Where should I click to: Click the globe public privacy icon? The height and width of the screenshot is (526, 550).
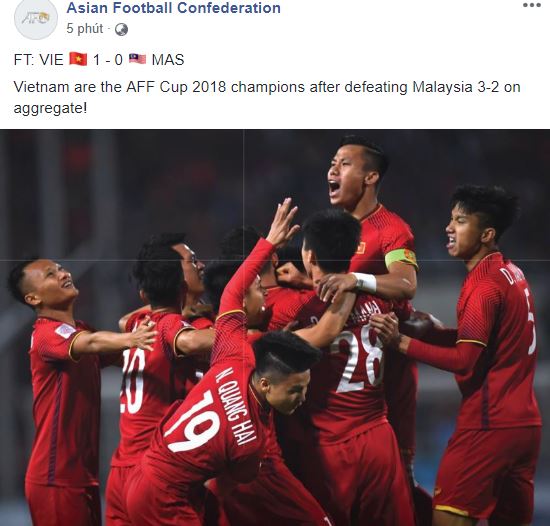(121, 29)
